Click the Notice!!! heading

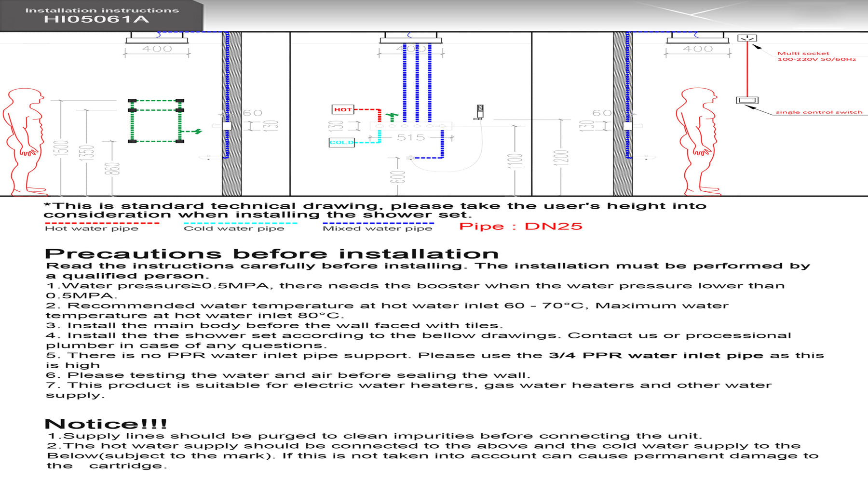tap(106, 424)
